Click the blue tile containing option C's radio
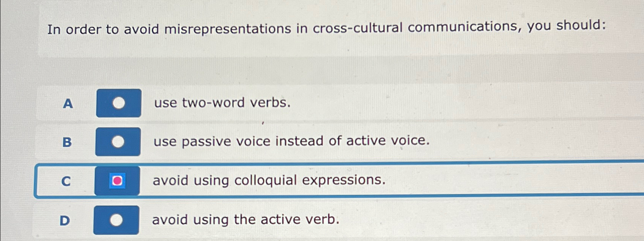Screen dimensions: 644x241 click(118, 181)
